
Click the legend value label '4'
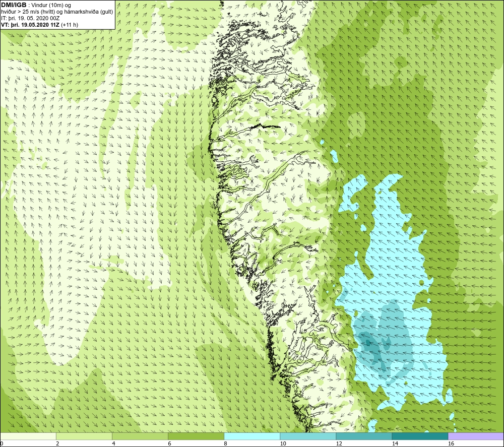click(x=113, y=444)
